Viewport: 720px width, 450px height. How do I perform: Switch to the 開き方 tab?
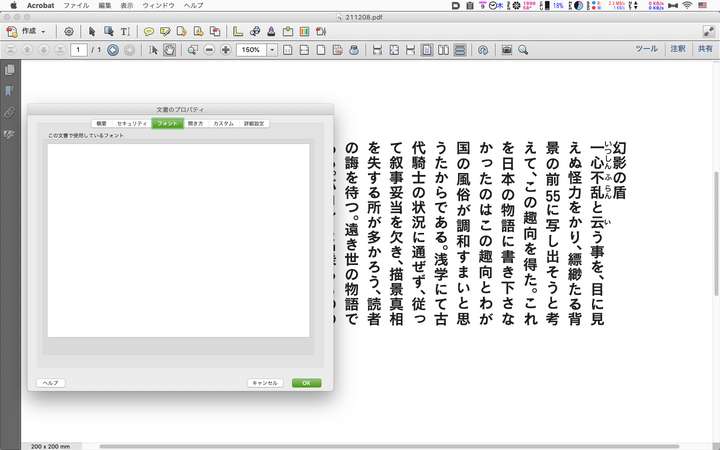(x=196, y=124)
